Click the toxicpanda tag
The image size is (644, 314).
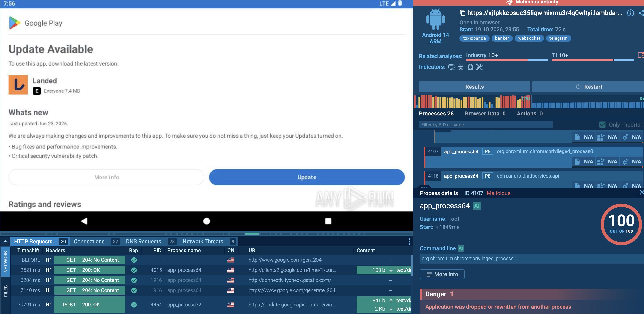[x=474, y=38]
